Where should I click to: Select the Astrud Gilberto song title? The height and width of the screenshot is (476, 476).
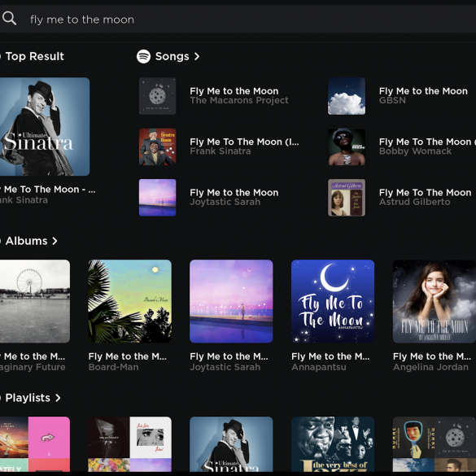(426, 193)
